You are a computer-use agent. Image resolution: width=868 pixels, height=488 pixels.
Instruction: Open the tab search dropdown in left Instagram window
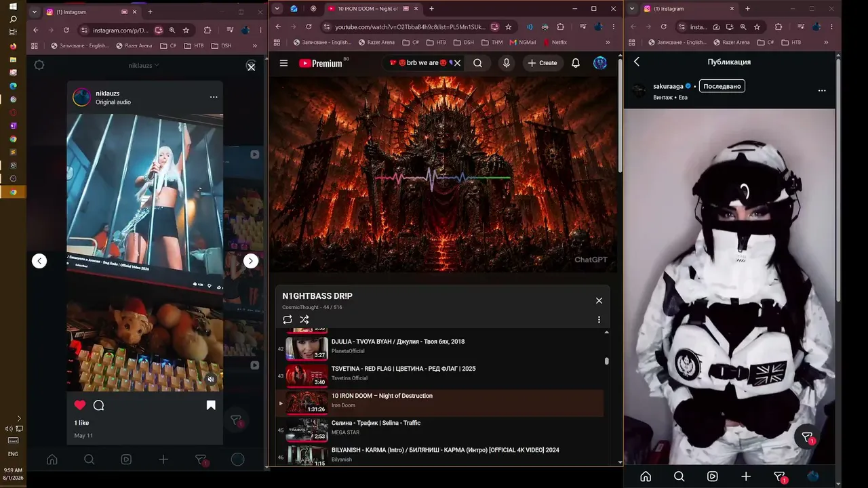click(33, 12)
